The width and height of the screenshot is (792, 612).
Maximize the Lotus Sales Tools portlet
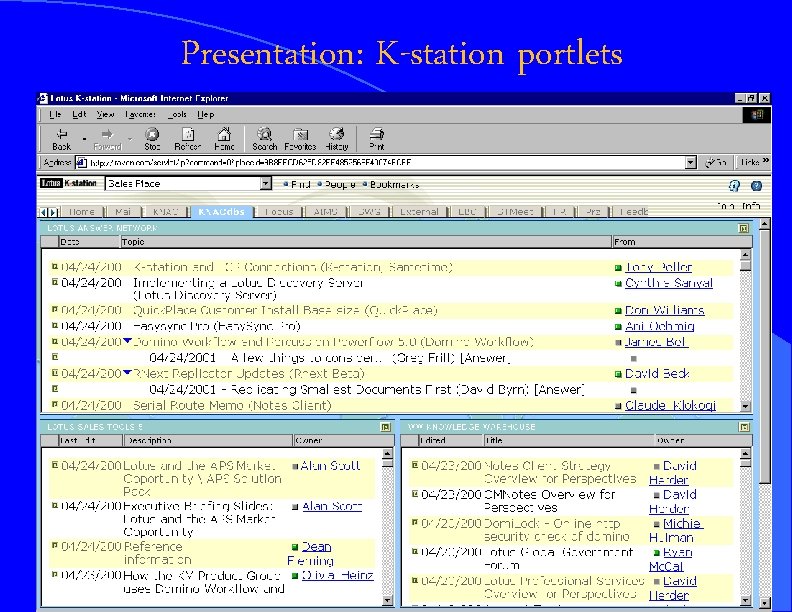pos(385,427)
